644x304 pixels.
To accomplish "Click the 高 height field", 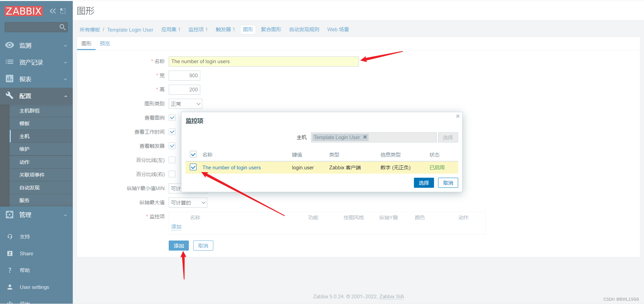I will pyautogui.click(x=184, y=90).
